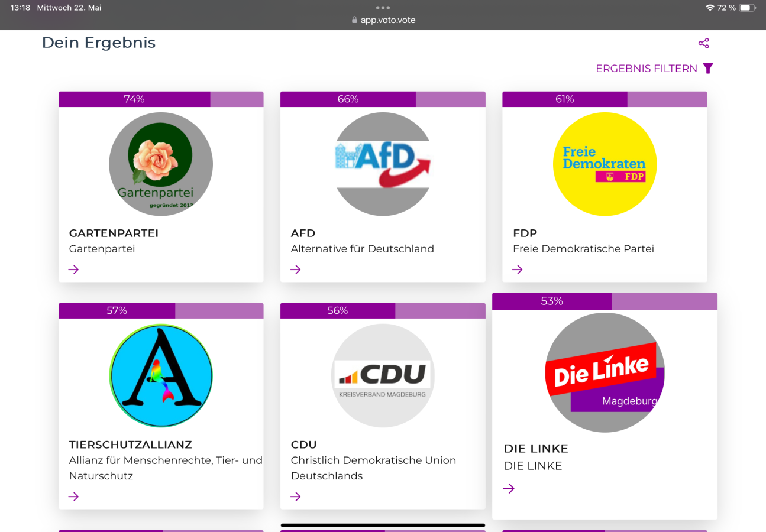Select the AfD logo
The height and width of the screenshot is (532, 766).
click(383, 164)
